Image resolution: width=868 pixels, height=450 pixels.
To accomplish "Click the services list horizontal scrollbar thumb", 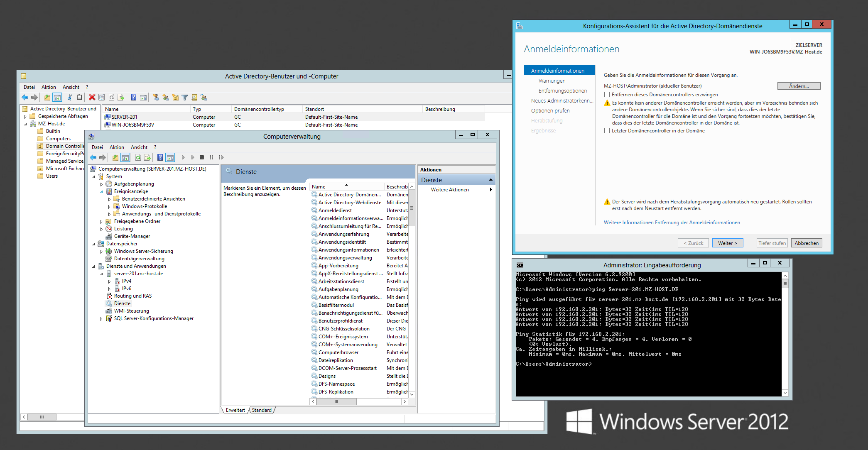I will tap(336, 401).
